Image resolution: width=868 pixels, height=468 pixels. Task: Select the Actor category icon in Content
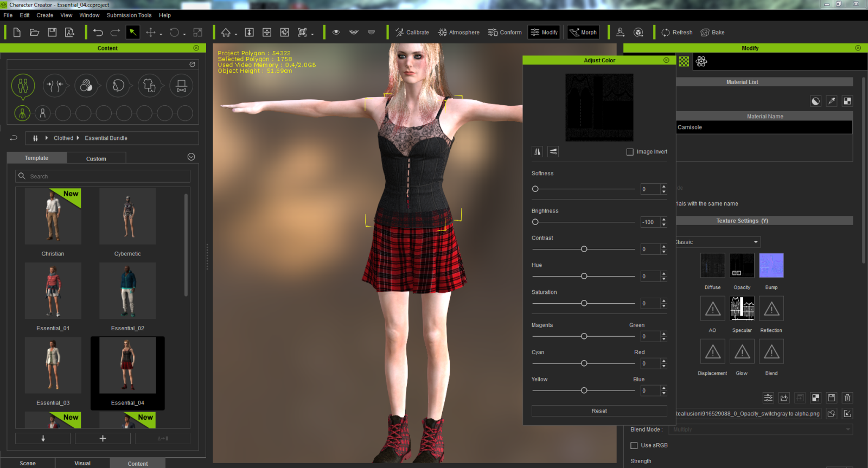coord(23,86)
